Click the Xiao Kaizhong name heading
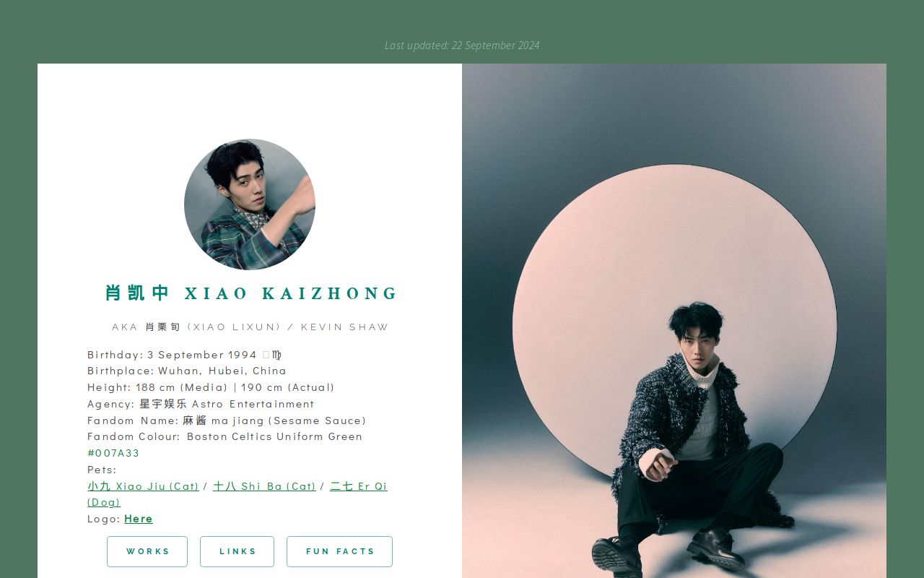The image size is (924, 578). click(251, 293)
